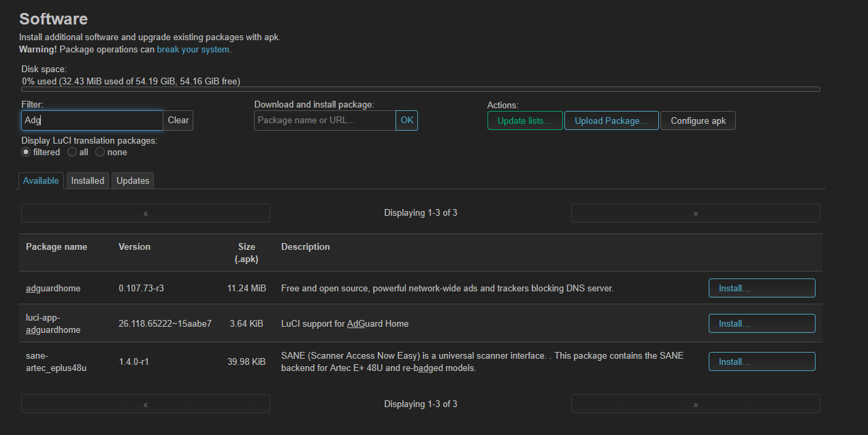Open the Upload Package dialog
The height and width of the screenshot is (435, 868).
click(611, 121)
